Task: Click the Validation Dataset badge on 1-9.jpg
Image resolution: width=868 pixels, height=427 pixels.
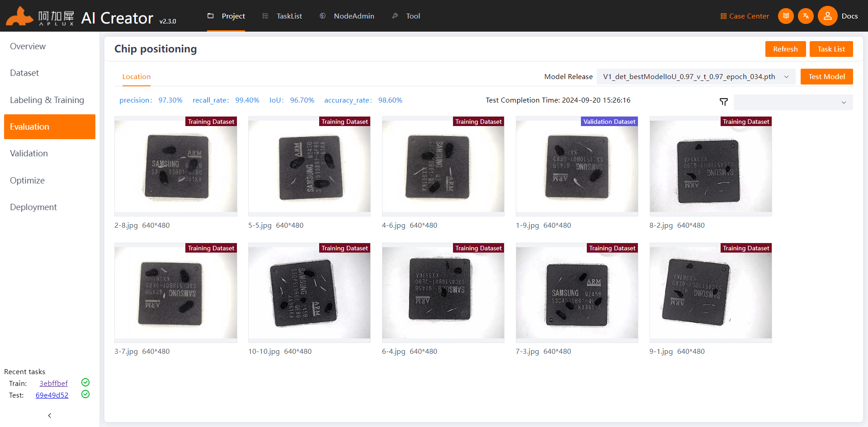Action: click(x=609, y=122)
